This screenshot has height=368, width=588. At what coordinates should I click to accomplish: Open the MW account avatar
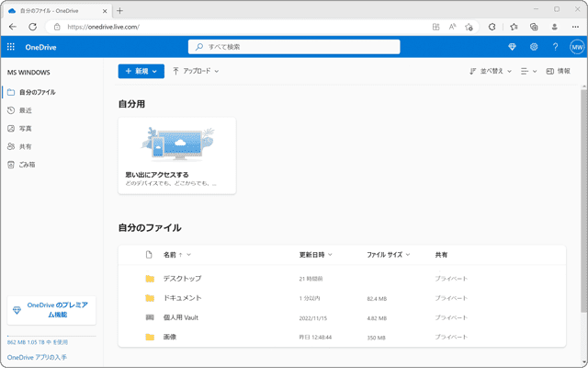pyautogui.click(x=577, y=47)
